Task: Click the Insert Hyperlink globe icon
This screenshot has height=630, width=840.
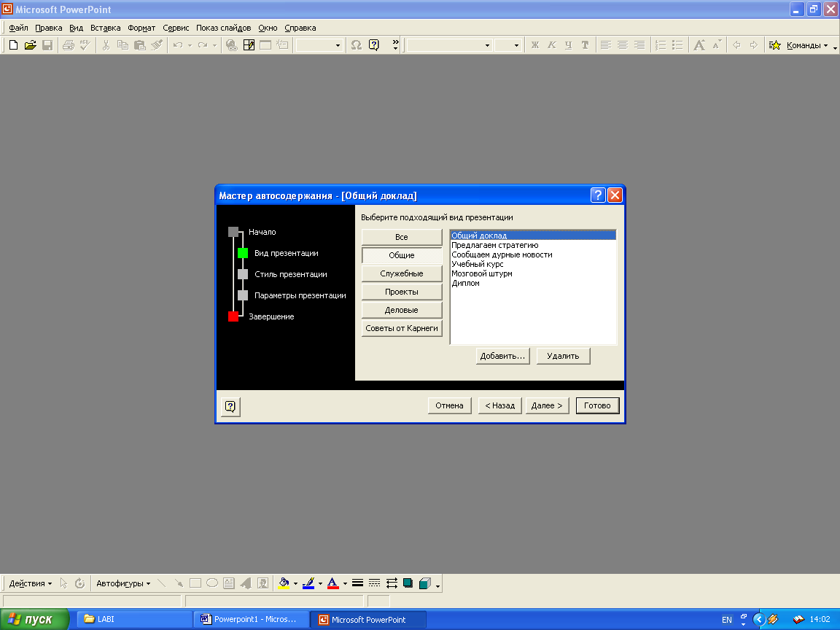Action: click(x=231, y=45)
